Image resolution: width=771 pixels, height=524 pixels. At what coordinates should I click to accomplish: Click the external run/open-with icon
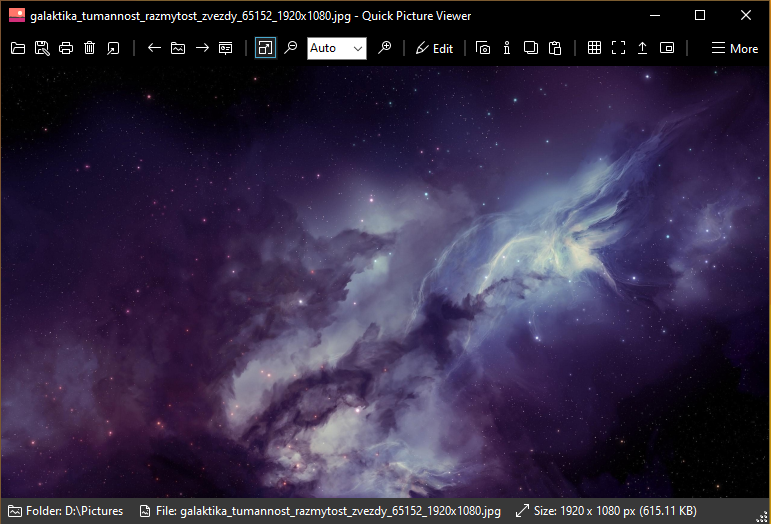pyautogui.click(x=113, y=48)
